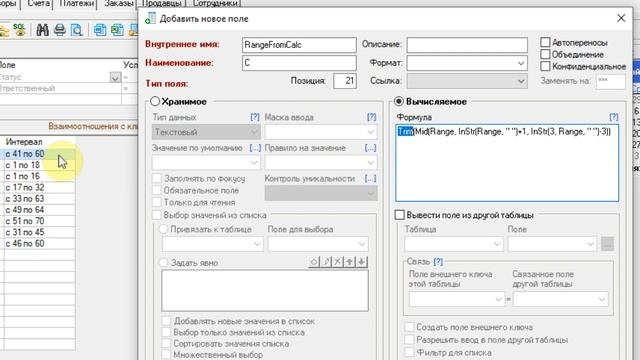This screenshot has width=640, height=360.
Task: Open the Связь help [?] link
Action: 438,262
